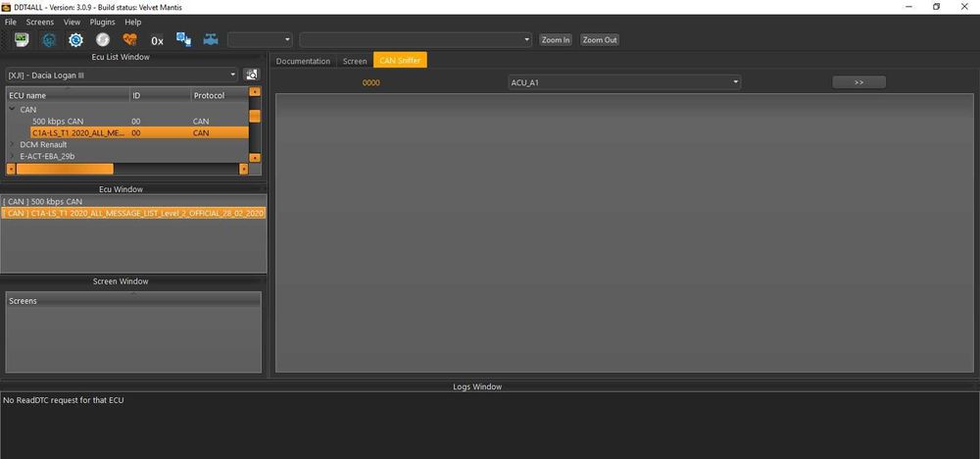Click the blue screens with hand pointer icon
This screenshot has height=459, width=980.
(x=184, y=39)
